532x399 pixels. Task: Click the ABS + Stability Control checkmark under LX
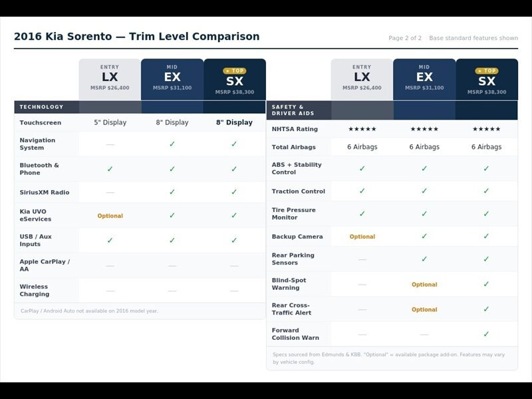click(x=362, y=168)
